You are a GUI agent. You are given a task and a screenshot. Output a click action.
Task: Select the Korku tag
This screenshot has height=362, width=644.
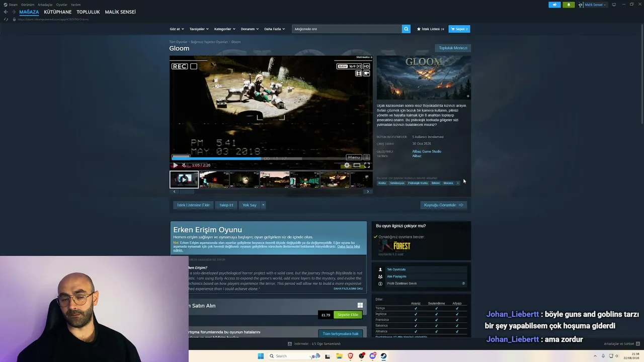point(382,183)
